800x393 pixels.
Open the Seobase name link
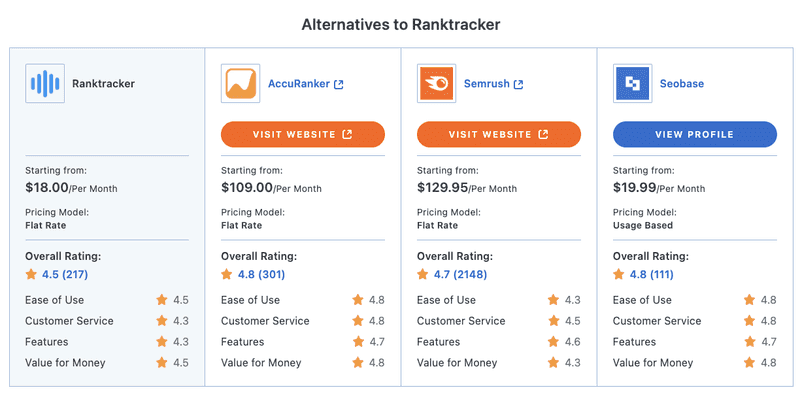(x=682, y=84)
